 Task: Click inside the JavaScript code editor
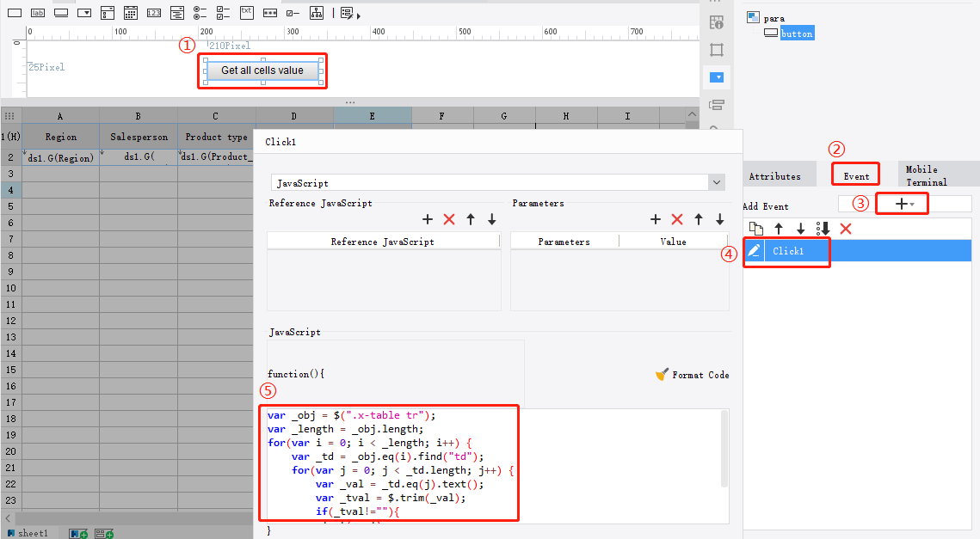point(497,466)
